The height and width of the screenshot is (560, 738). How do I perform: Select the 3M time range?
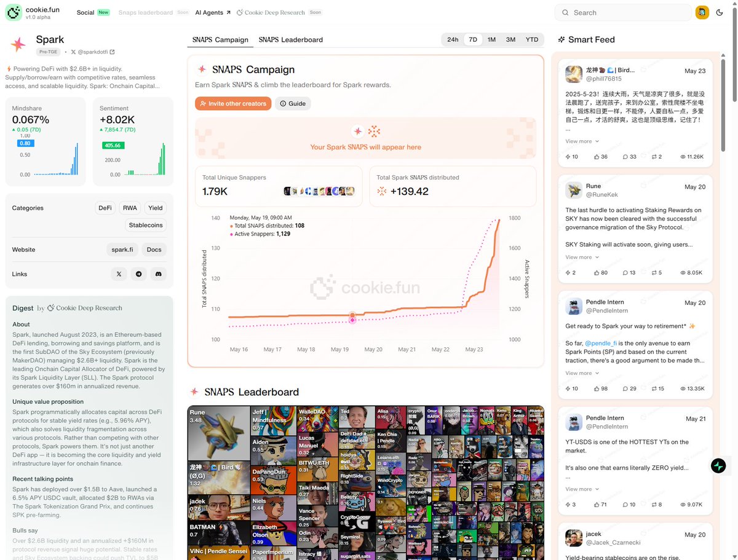510,39
